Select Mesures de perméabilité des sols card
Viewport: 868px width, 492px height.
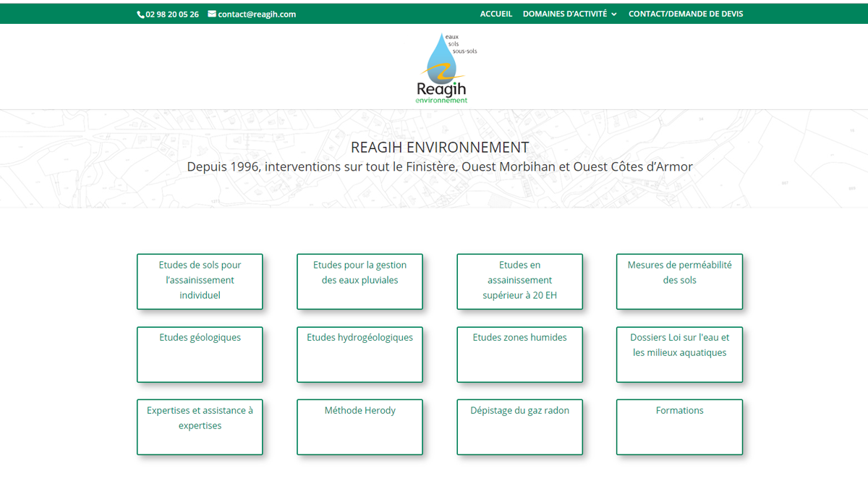[x=679, y=281]
